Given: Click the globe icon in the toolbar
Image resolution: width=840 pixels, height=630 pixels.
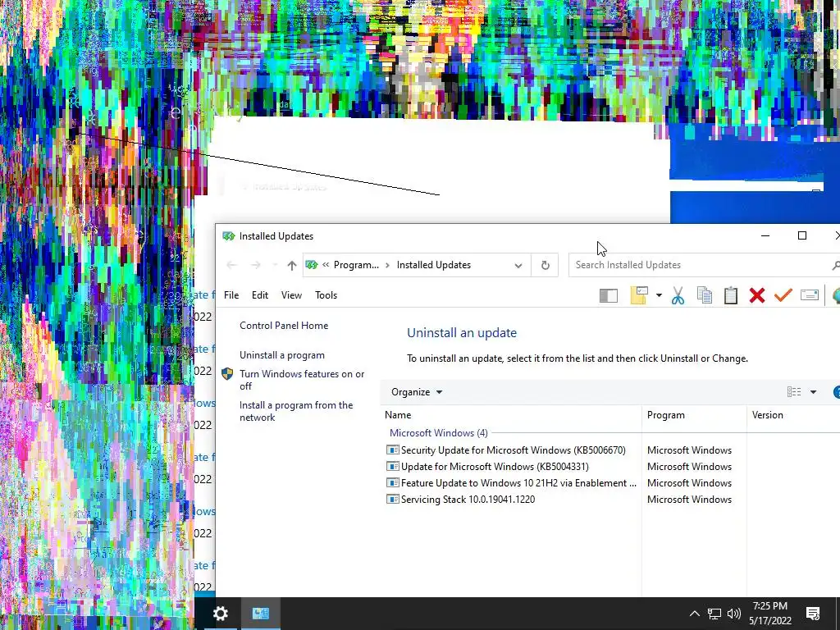Looking at the screenshot, I should pyautogui.click(x=836, y=295).
